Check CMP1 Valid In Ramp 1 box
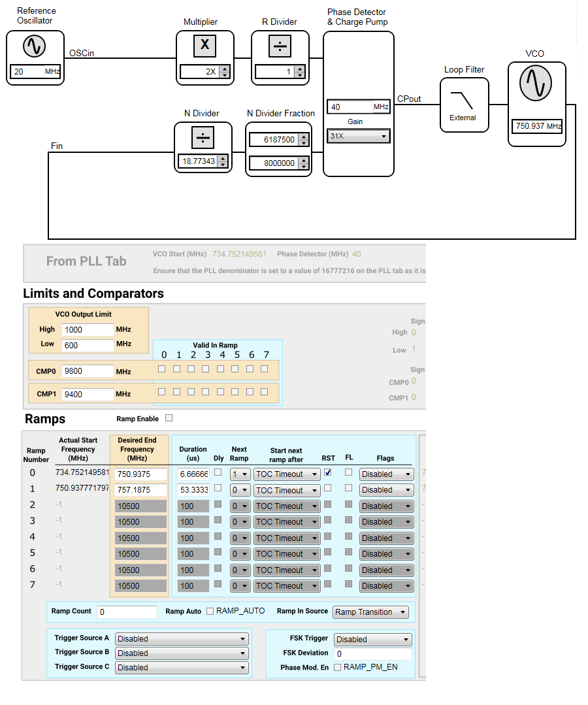Viewport: 588px width, 705px height. tap(176, 391)
